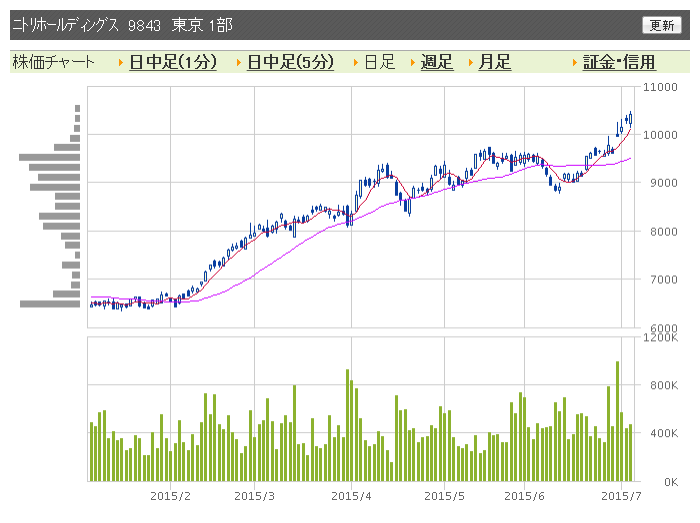
Task: Click the 2015/7 date label
Action: (621, 496)
